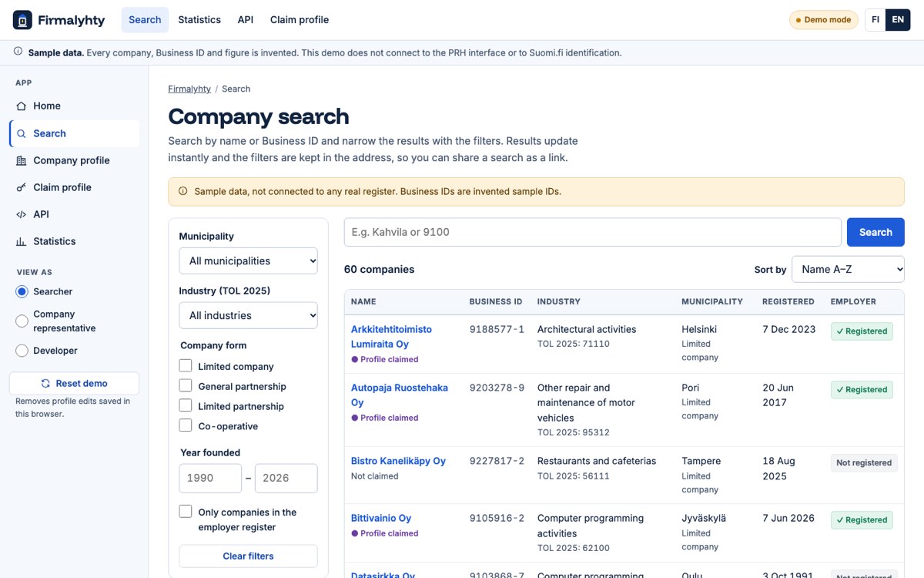The image size is (924, 578).
Task: Click the code brackets icon for API
Action: (22, 214)
